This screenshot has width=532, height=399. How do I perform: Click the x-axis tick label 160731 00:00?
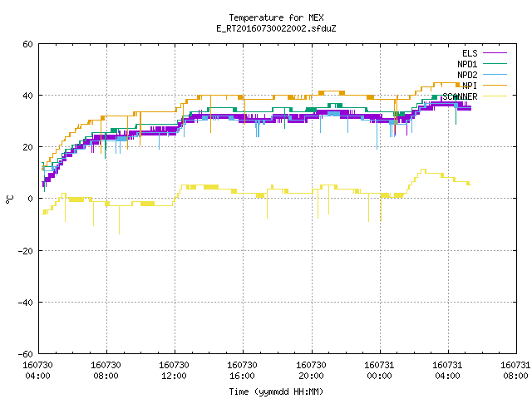379,370
